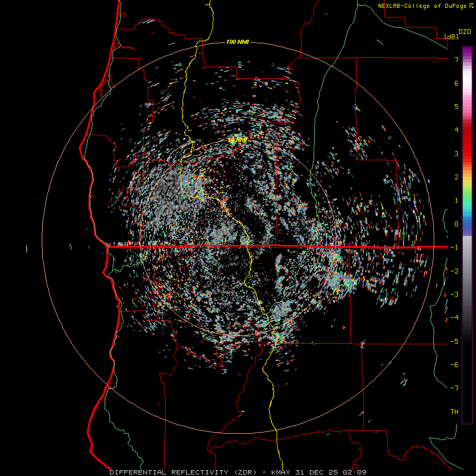The image size is (476, 476).
Task: Click the DZD legend title
Action: [465, 32]
